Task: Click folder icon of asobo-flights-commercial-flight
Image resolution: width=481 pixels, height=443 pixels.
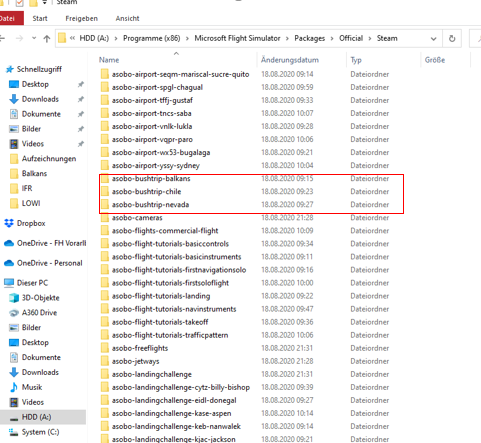Action: tap(105, 231)
